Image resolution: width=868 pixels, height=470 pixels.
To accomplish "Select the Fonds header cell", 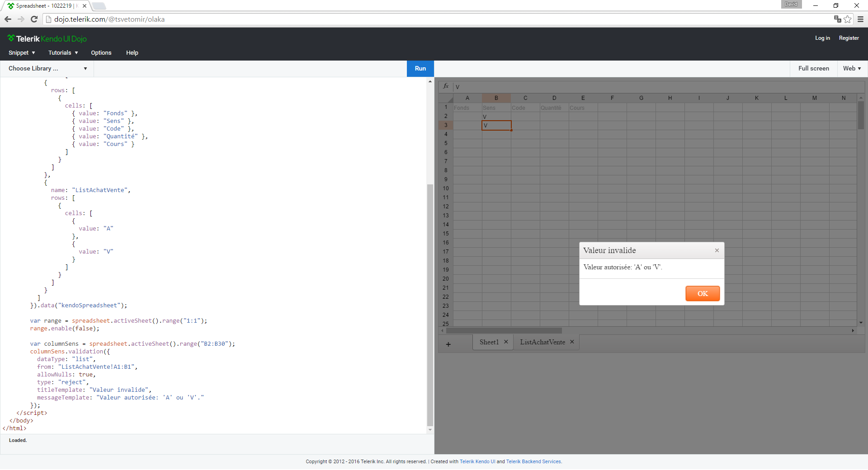I will point(467,108).
